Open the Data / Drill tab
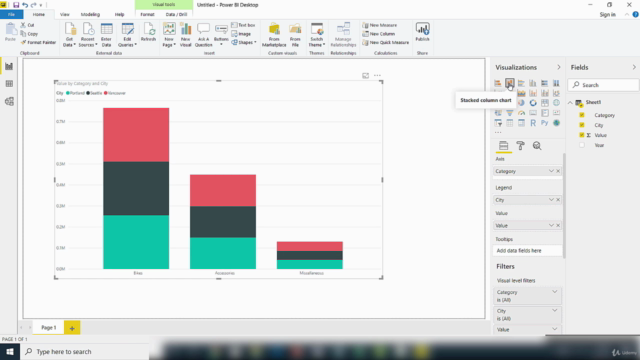 tap(176, 14)
